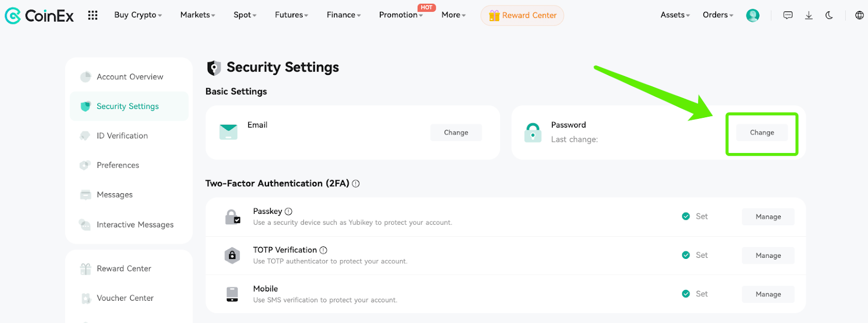Click the user profile avatar icon

(x=752, y=15)
